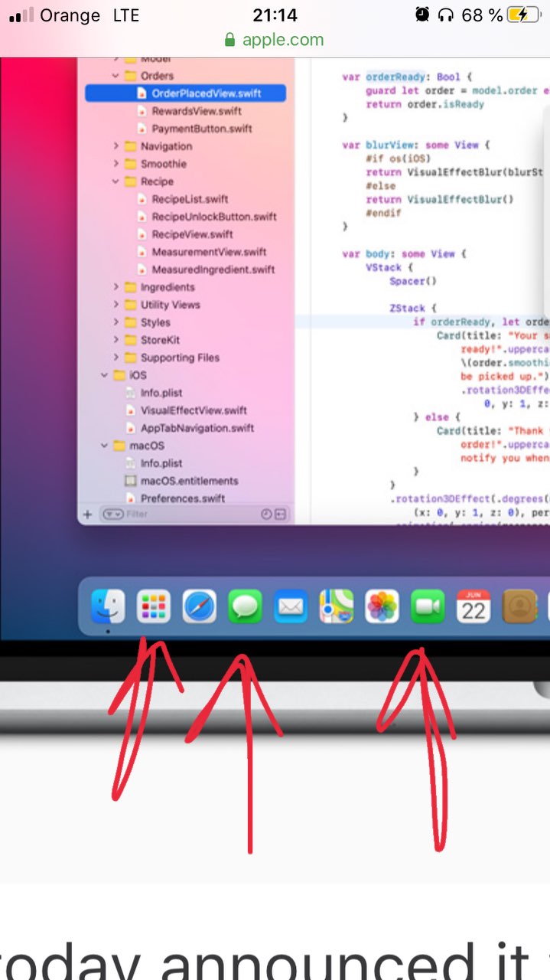Click the 'return VisualEffectBlur()' line
This screenshot has height=980, width=550.
(440, 199)
